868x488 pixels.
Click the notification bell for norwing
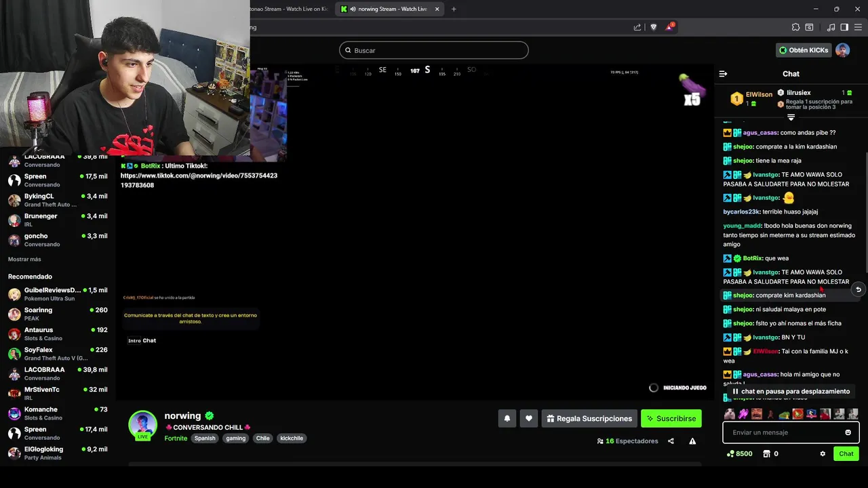[507, 419]
